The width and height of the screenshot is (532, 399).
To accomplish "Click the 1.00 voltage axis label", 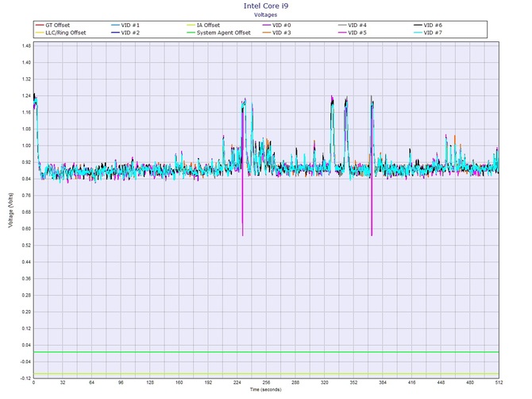I will pos(26,145).
